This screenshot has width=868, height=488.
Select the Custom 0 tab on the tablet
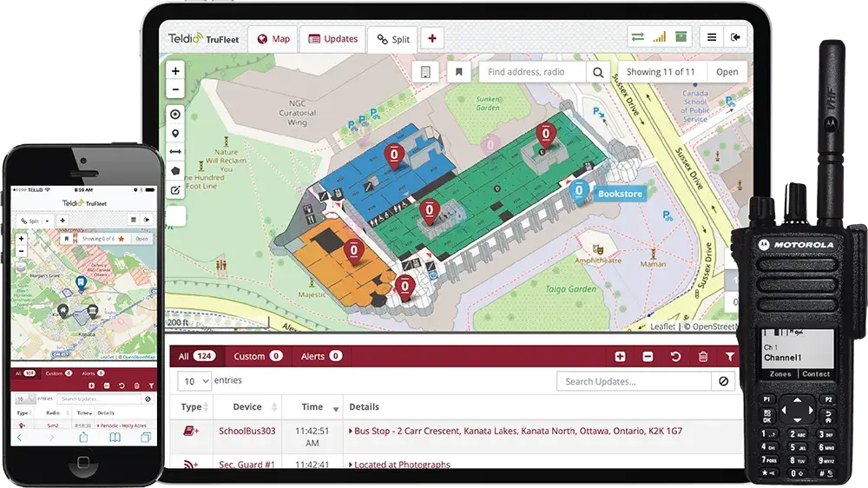258,356
